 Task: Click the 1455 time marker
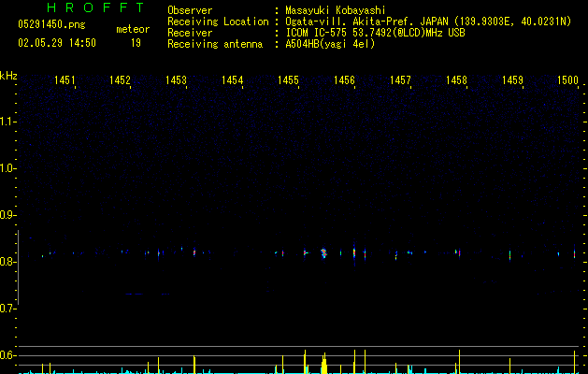point(288,79)
